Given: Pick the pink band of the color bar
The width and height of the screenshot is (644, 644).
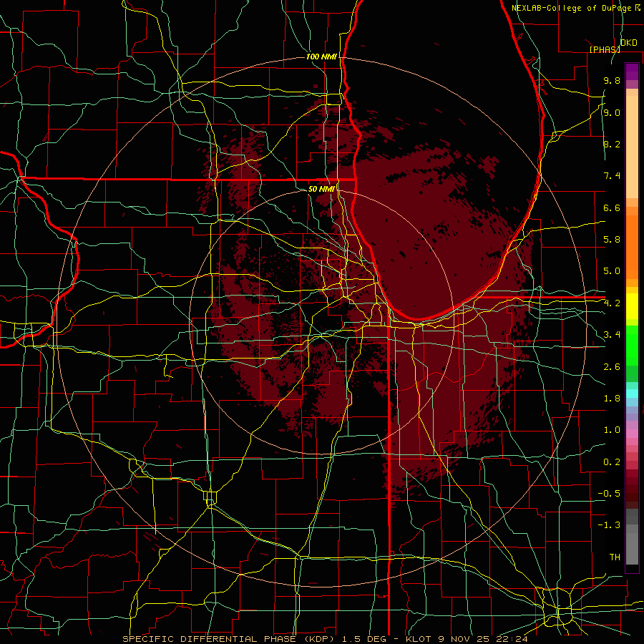Looking at the screenshot, I should click(632, 434).
